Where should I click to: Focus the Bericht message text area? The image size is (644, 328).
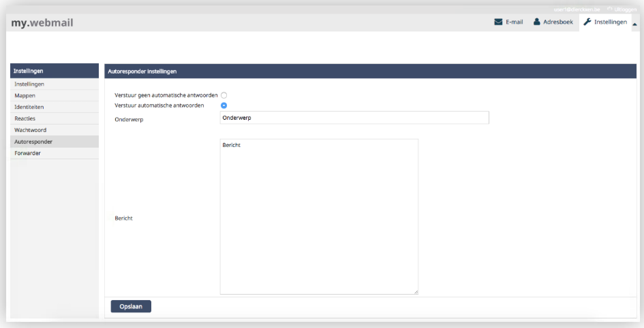tap(319, 216)
